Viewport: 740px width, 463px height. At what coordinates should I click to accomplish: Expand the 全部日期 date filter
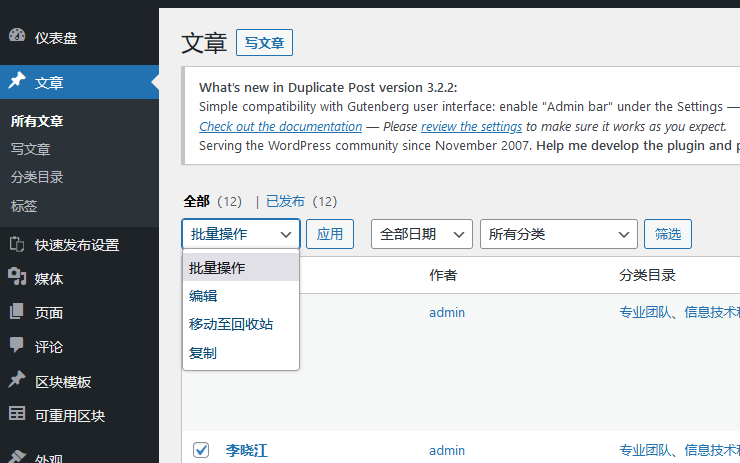(x=421, y=234)
